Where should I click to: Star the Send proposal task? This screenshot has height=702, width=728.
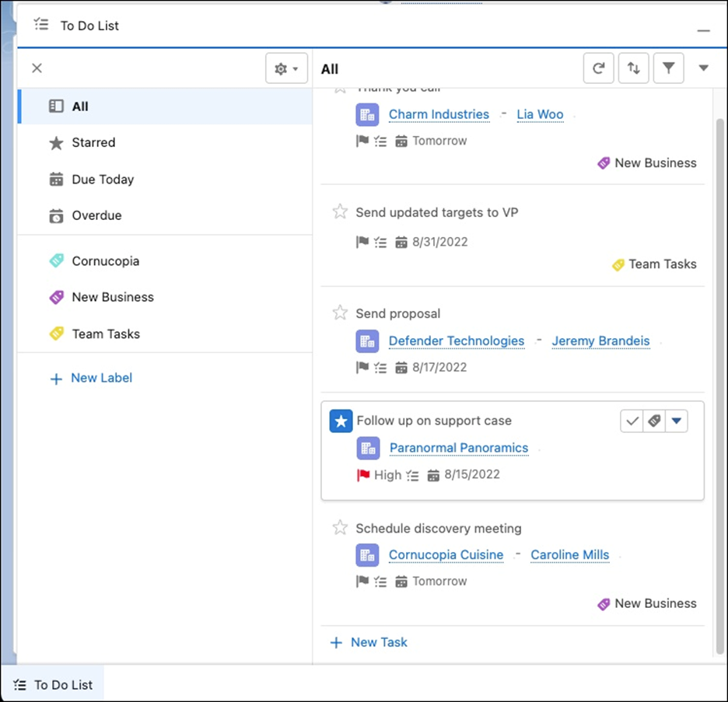[x=339, y=313]
